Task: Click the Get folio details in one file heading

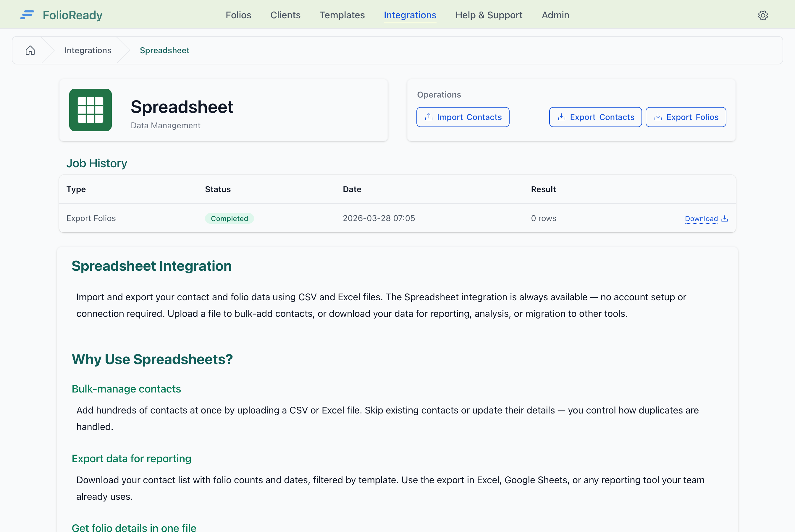Action: (134, 527)
